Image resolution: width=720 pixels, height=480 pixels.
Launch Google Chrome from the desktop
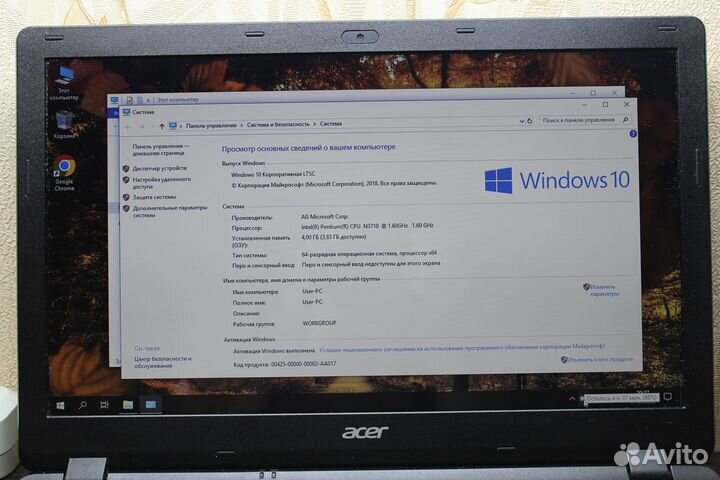(x=65, y=173)
